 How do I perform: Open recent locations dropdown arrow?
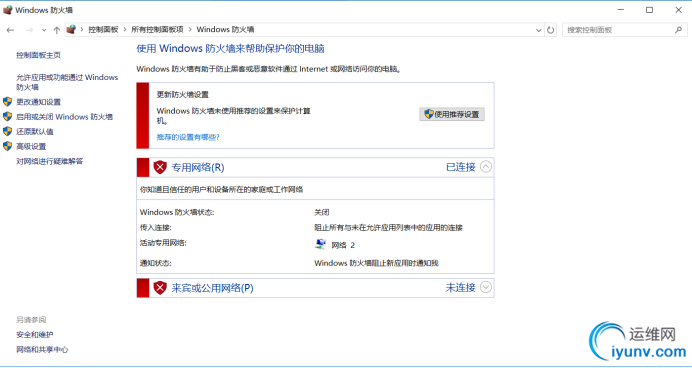(44, 30)
